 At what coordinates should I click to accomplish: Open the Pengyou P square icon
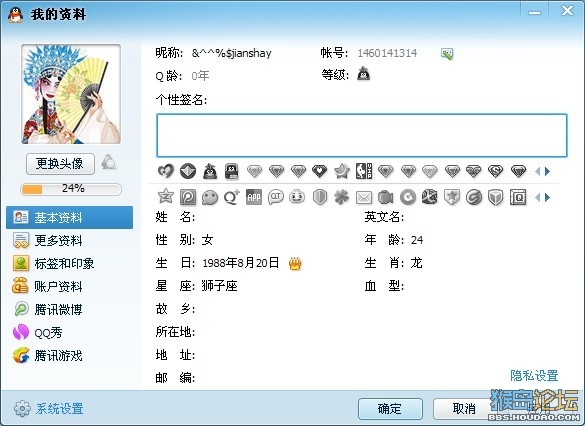point(188,197)
